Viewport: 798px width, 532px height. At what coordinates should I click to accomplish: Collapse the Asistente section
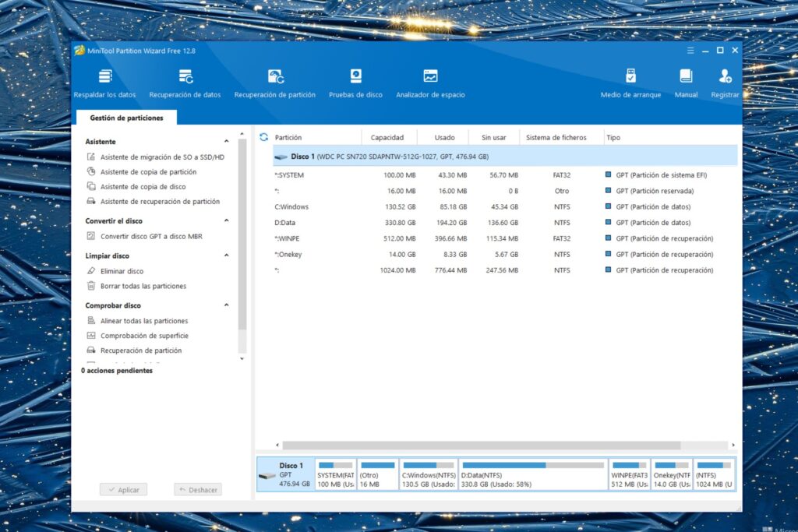pyautogui.click(x=227, y=142)
